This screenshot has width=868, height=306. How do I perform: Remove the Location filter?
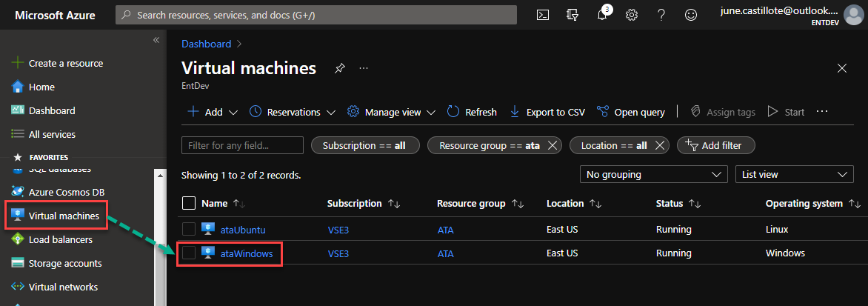pyautogui.click(x=659, y=145)
